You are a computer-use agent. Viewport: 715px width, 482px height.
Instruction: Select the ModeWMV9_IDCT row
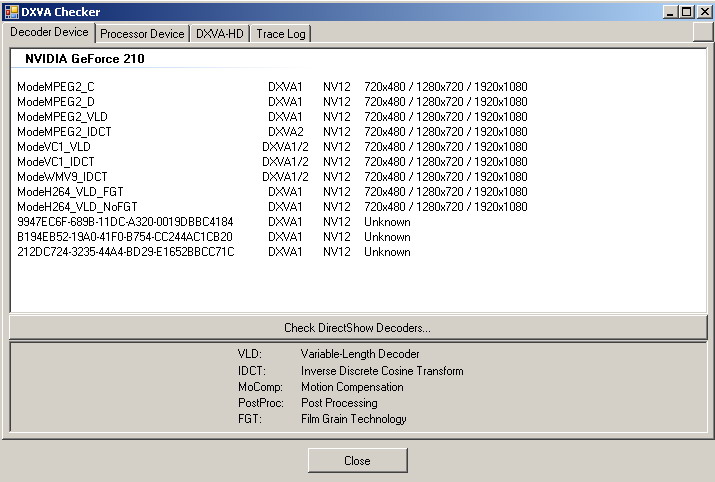click(272, 177)
